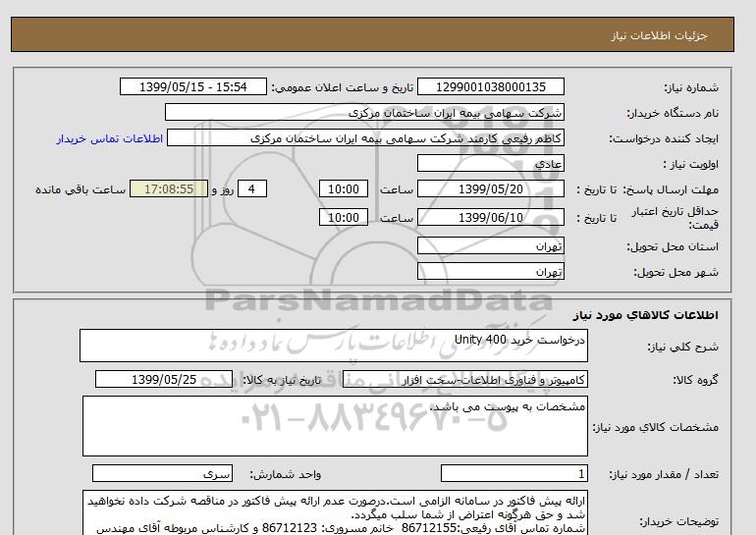Click the page header جزئیات اطلاعات نیاز

coord(659,35)
